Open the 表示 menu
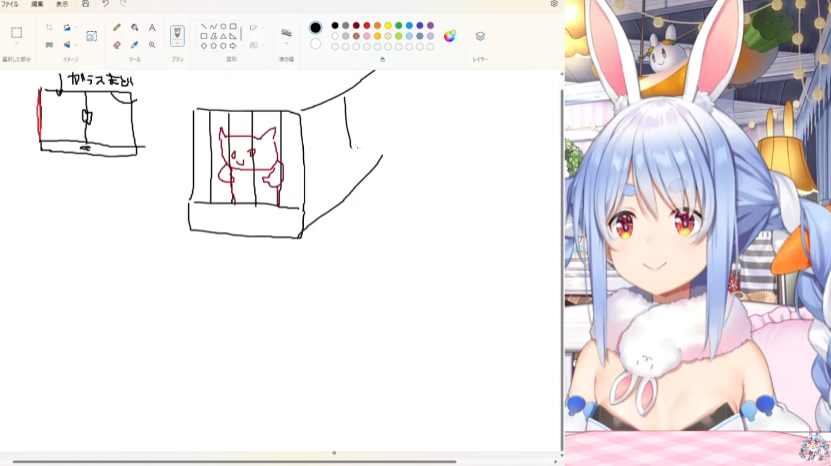 tap(62, 4)
